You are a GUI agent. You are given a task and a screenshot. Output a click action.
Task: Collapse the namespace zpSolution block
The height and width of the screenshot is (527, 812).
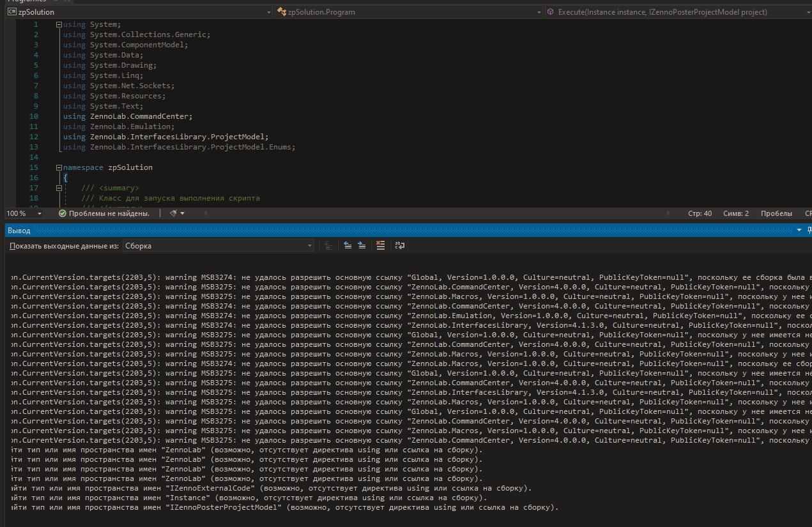[x=59, y=167]
